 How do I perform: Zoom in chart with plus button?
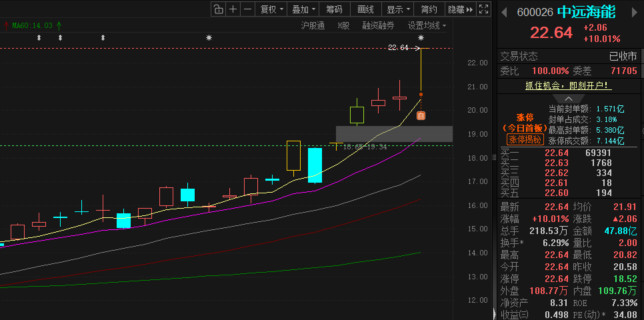[233, 9]
